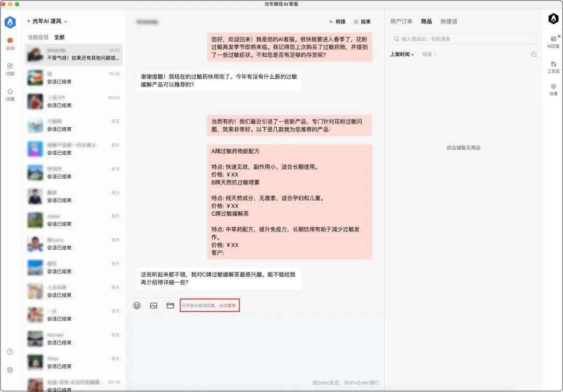Click the product list bubble starting A牌过敏药物新配方
563x392 pixels.
click(x=289, y=202)
